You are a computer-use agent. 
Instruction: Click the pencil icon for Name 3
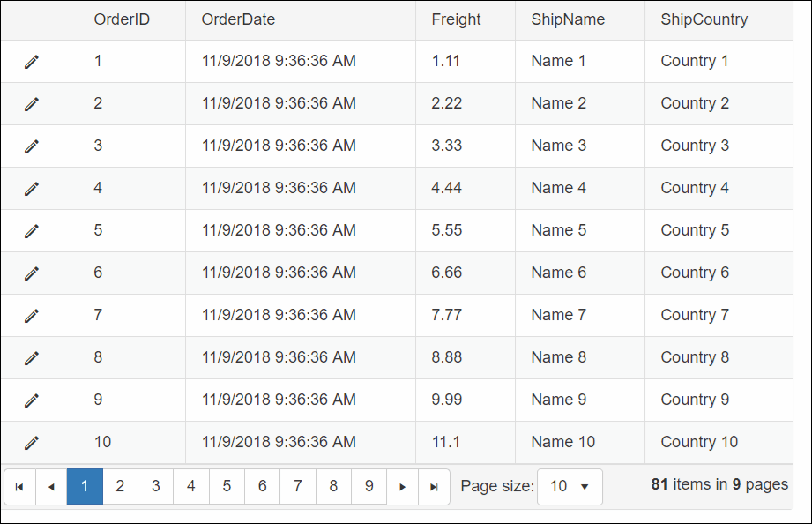(32, 146)
